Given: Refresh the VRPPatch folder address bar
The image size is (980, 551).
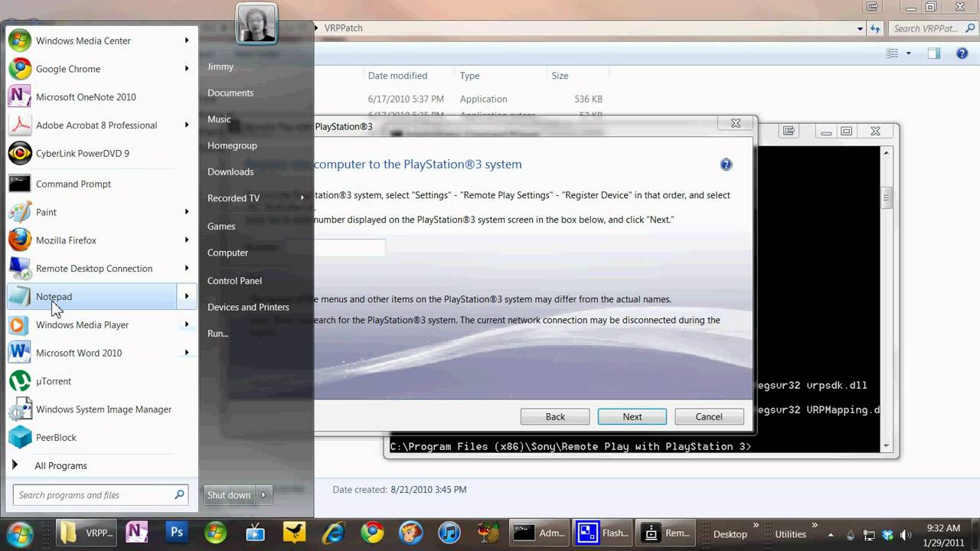Looking at the screenshot, I should pyautogui.click(x=875, y=28).
